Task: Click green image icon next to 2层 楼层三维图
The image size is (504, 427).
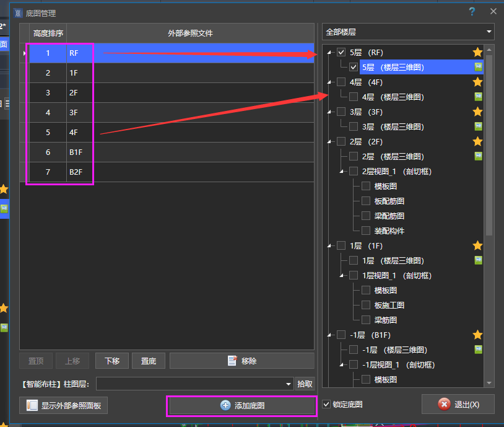Action: [478, 156]
